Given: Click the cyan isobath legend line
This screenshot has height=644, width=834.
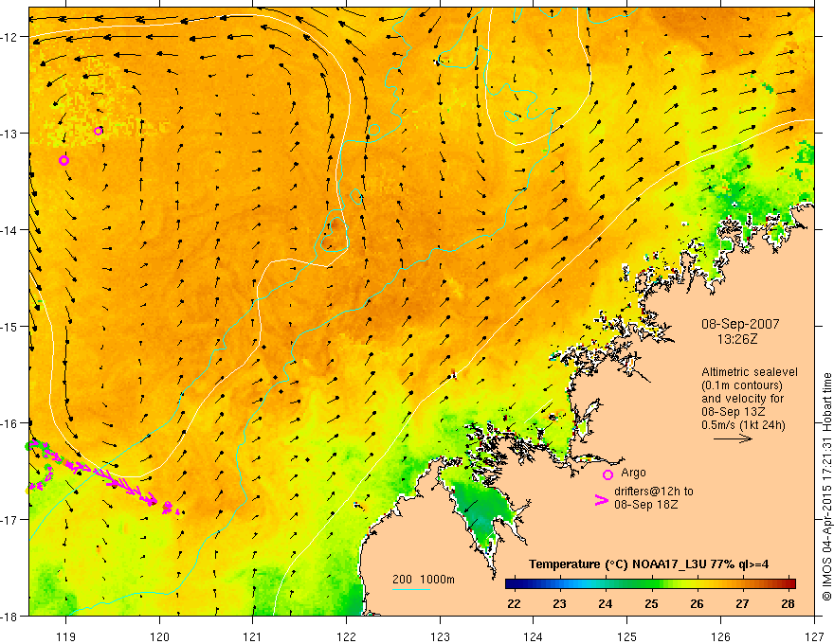Looking at the screenshot, I should (411, 589).
